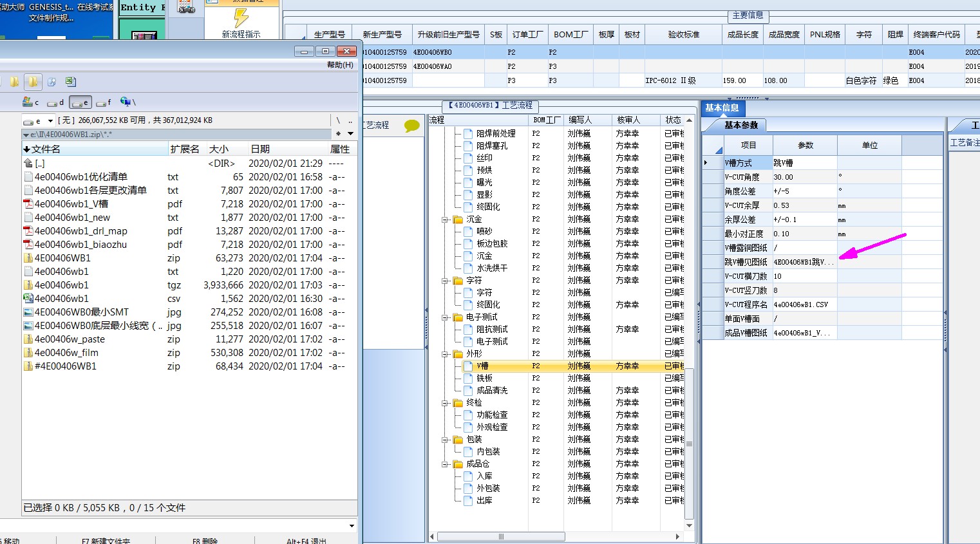Click the process tree vertical scrollbar thumb

[689, 444]
